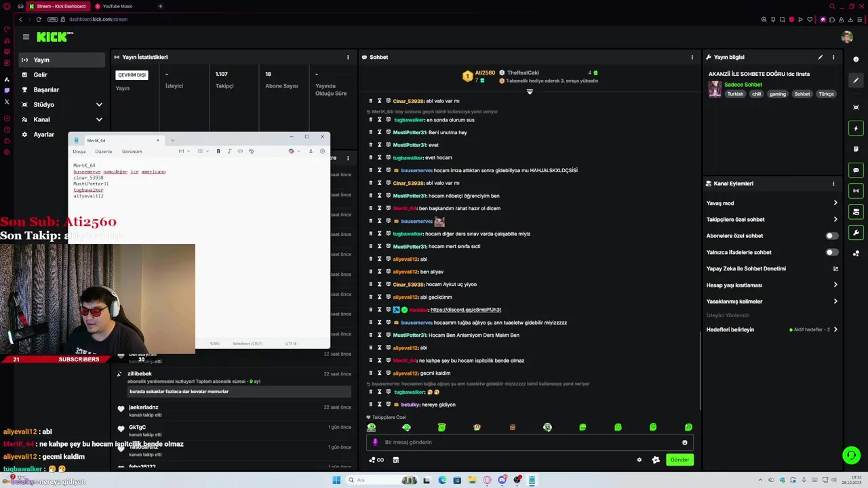Click the Gönder send button
The image size is (868, 488).
pos(679,460)
